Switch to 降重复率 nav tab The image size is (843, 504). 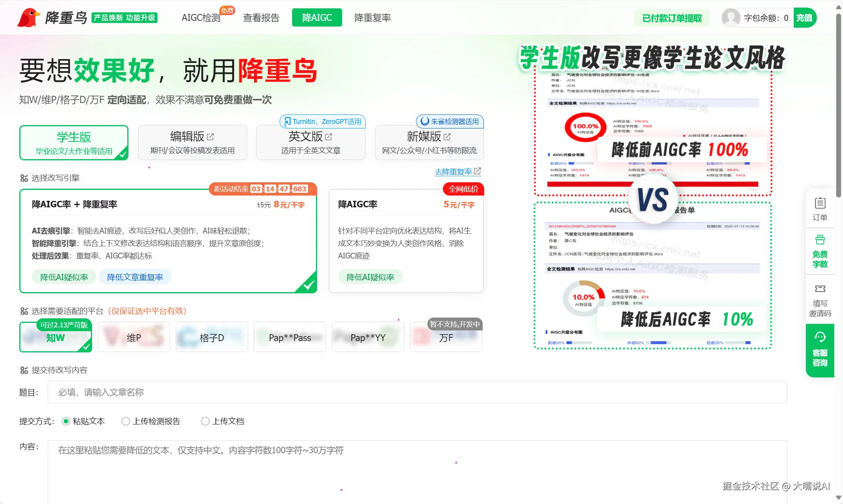(x=372, y=18)
